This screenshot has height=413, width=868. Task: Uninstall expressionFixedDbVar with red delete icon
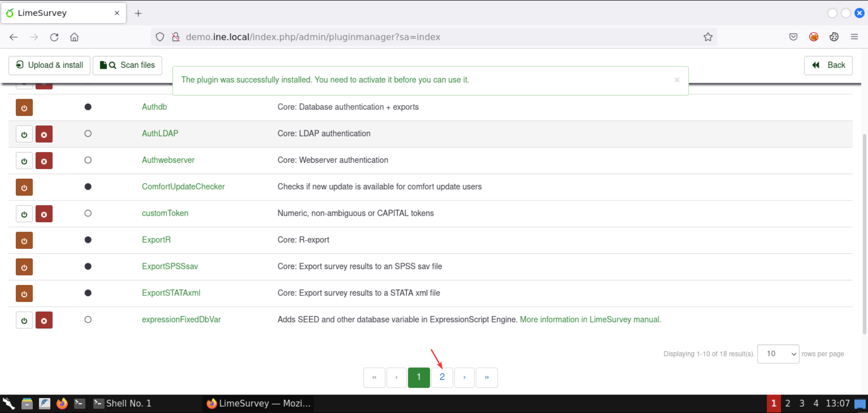pyautogui.click(x=44, y=320)
